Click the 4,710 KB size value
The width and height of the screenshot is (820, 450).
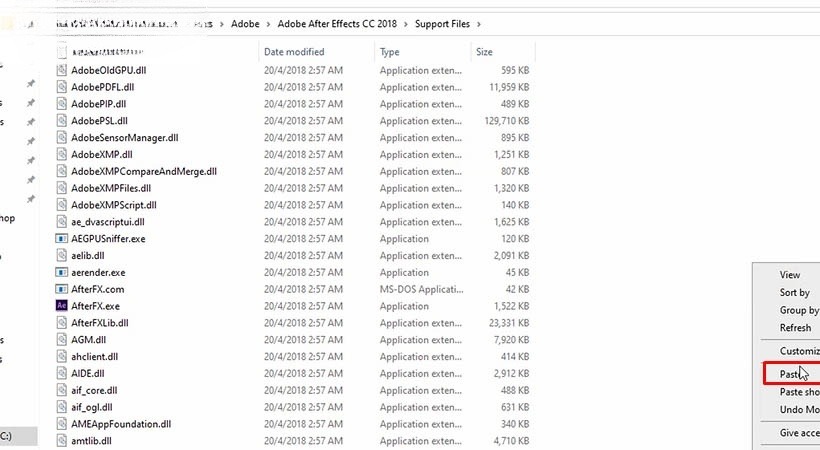[511, 441]
